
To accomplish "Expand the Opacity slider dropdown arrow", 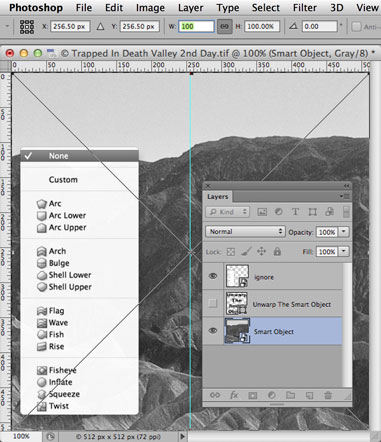I will (x=344, y=232).
